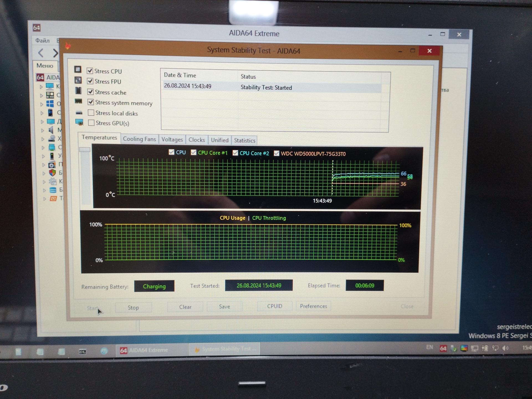Switch to the Statistics tab
This screenshot has height=399, width=532.
(245, 140)
